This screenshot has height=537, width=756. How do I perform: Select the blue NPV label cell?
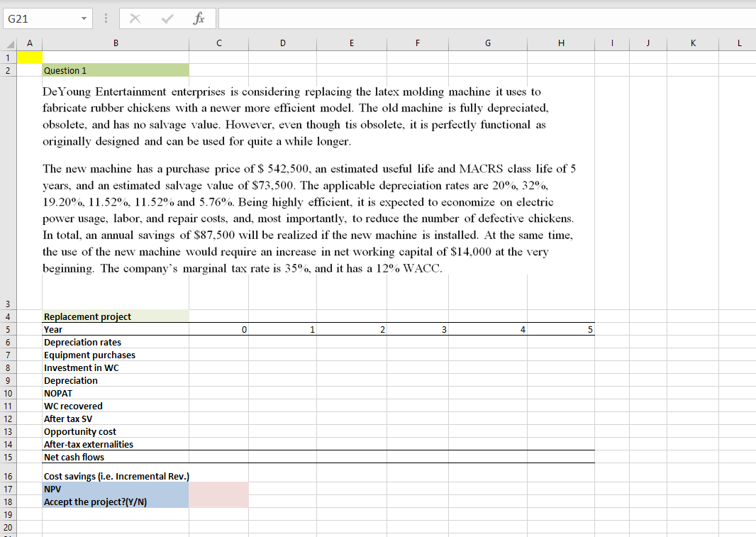tap(116, 489)
